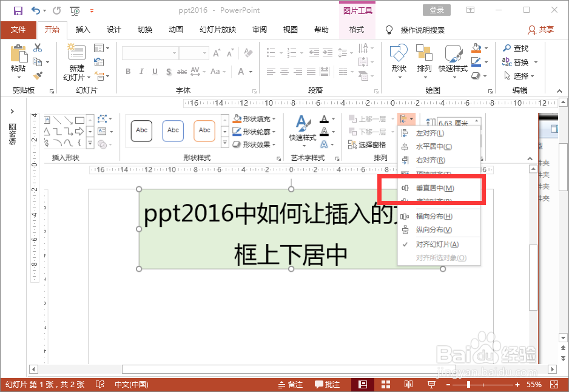Reset the slide layout icon
The width and height of the screenshot is (569, 392).
coord(99,62)
